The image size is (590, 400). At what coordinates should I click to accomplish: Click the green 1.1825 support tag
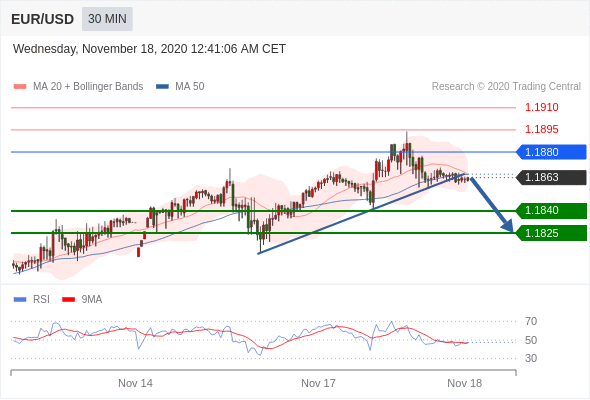[x=551, y=233]
